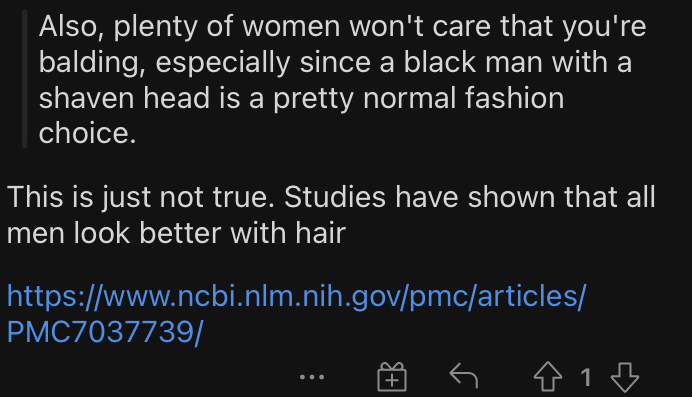
Task: Click the words "men look better with hair"
Action: (x=176, y=232)
